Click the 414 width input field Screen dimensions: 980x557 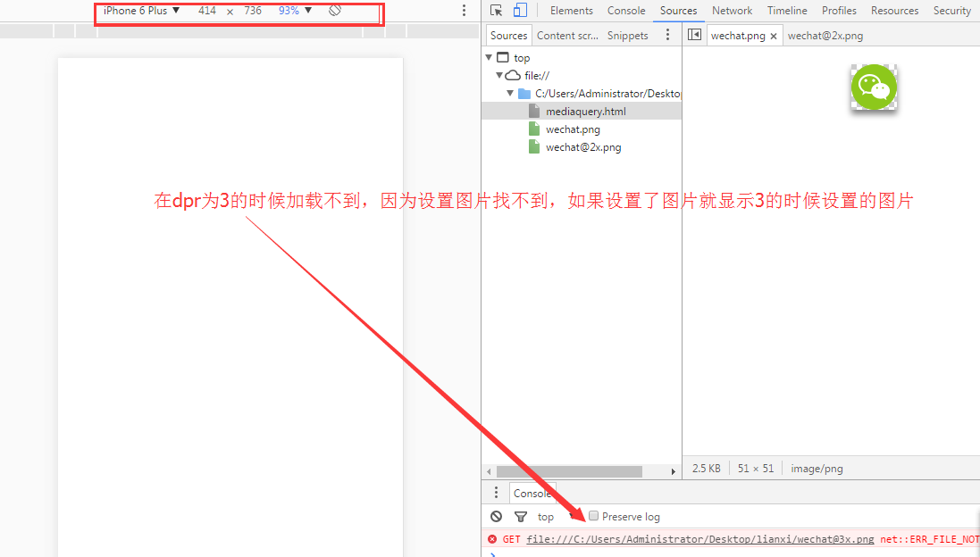207,11
